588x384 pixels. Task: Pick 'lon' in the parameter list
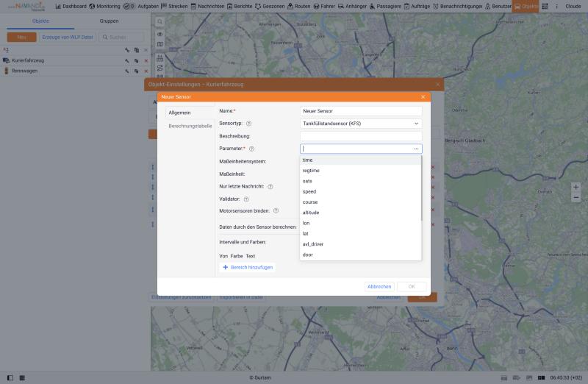point(360,224)
